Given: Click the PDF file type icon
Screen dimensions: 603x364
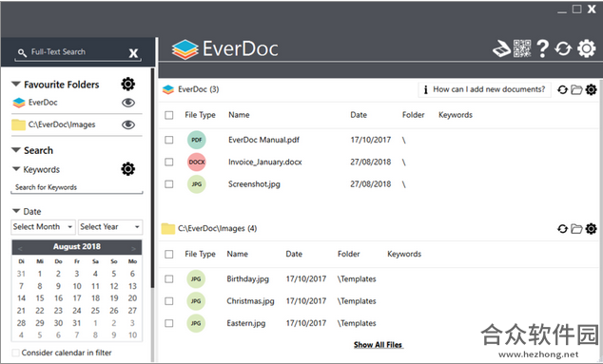Looking at the screenshot, I should pyautogui.click(x=197, y=140).
